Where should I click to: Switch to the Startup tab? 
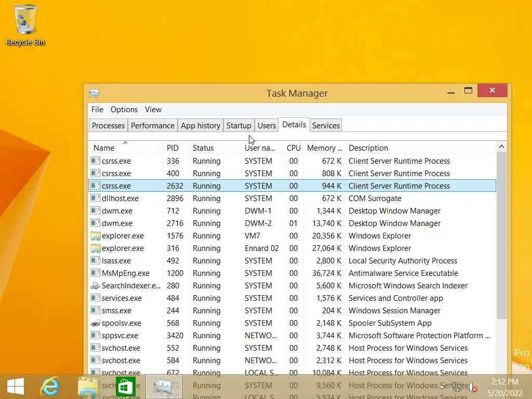pyautogui.click(x=238, y=126)
